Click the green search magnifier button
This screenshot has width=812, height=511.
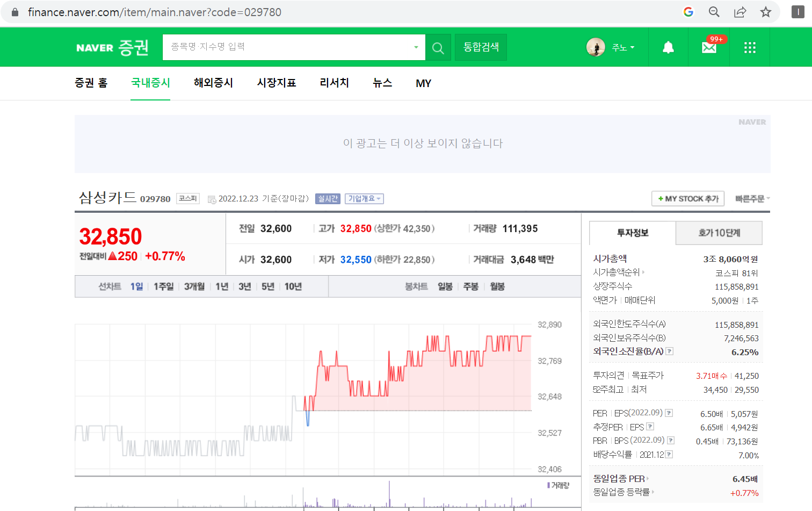point(438,48)
